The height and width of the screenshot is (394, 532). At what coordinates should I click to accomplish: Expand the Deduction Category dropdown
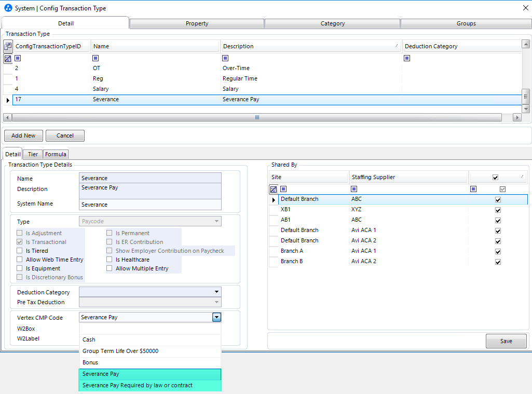(216, 292)
